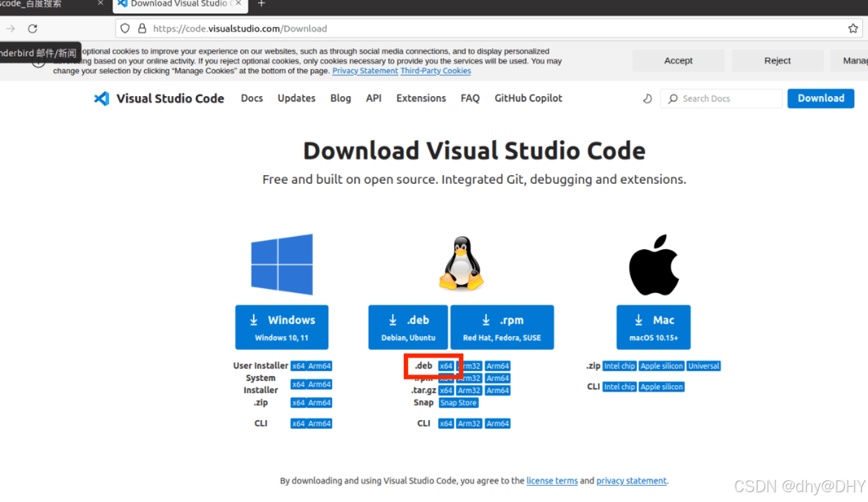The width and height of the screenshot is (868, 502).
Task: Open the Extensions navigation item
Action: pos(421,98)
